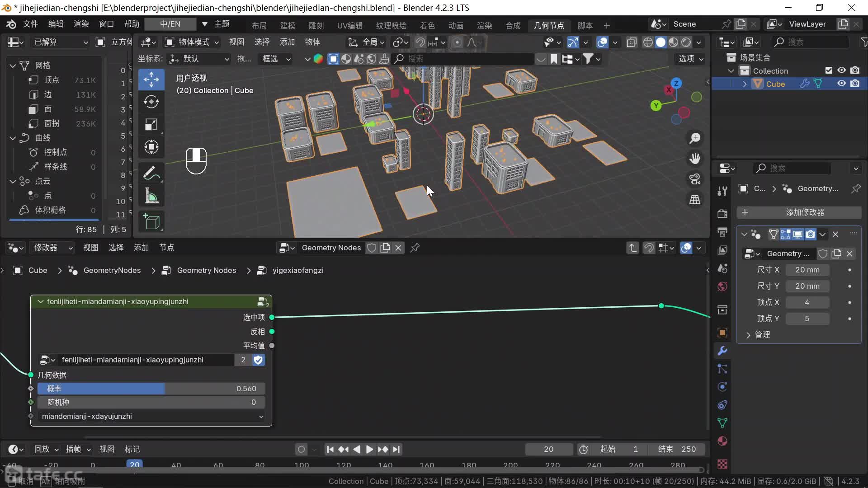Click the camera view icon in viewport
Screen dimensions: 868x488
(x=695, y=179)
